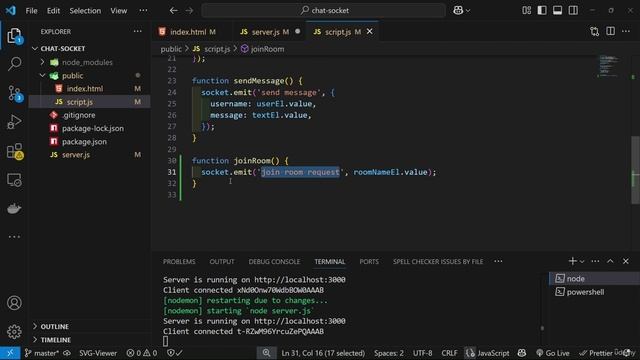Open the Edit menu
The height and width of the screenshot is (360, 640).
coord(53,11)
